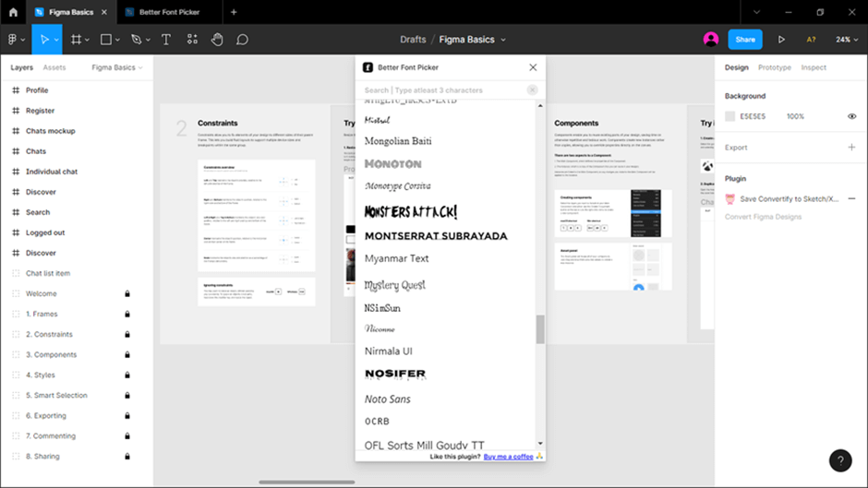Click the background opacity 100% value

(x=795, y=116)
